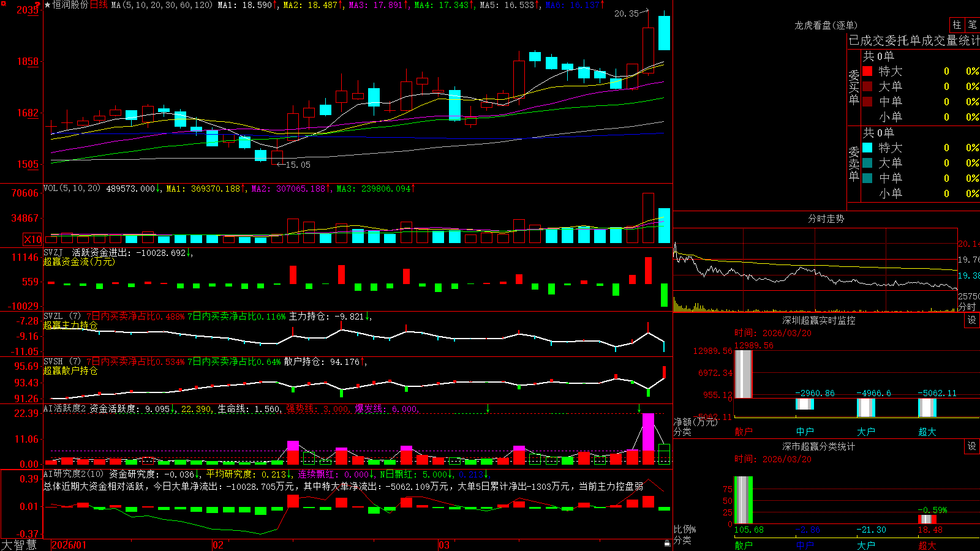Click the 散户持仓: 94.176 value
The height and width of the screenshot is (551, 980).
tap(322, 362)
